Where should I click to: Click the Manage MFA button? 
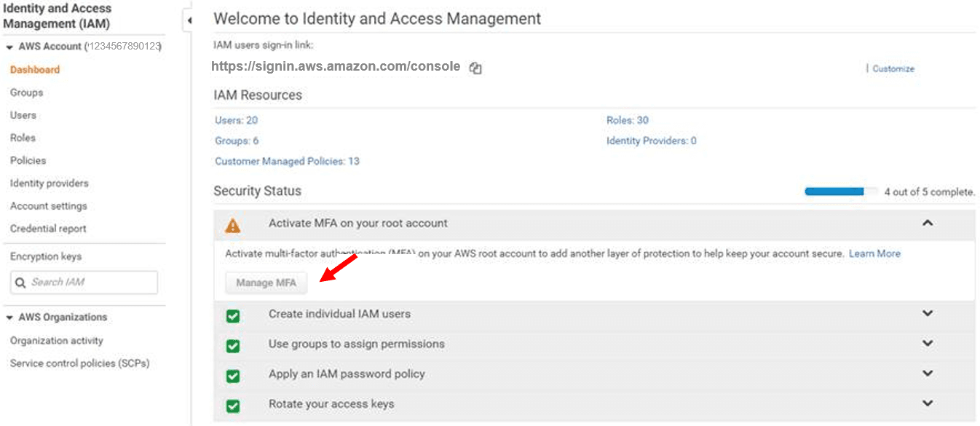click(265, 282)
